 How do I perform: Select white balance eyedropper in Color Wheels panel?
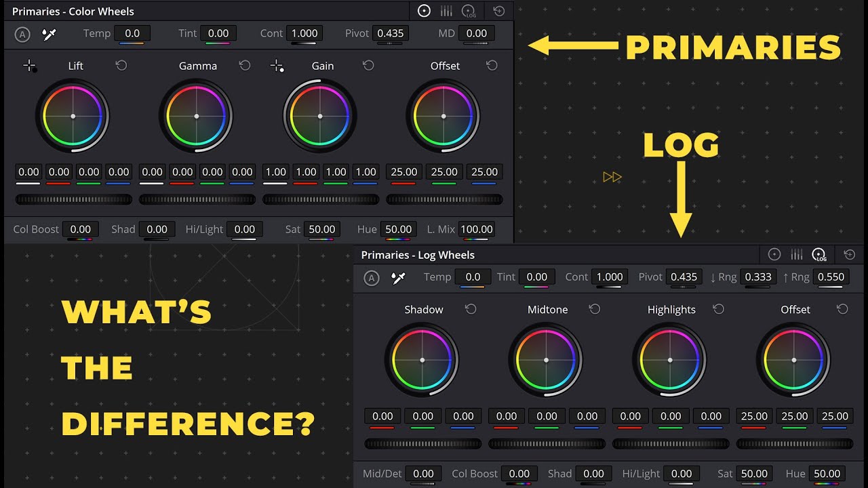49,34
